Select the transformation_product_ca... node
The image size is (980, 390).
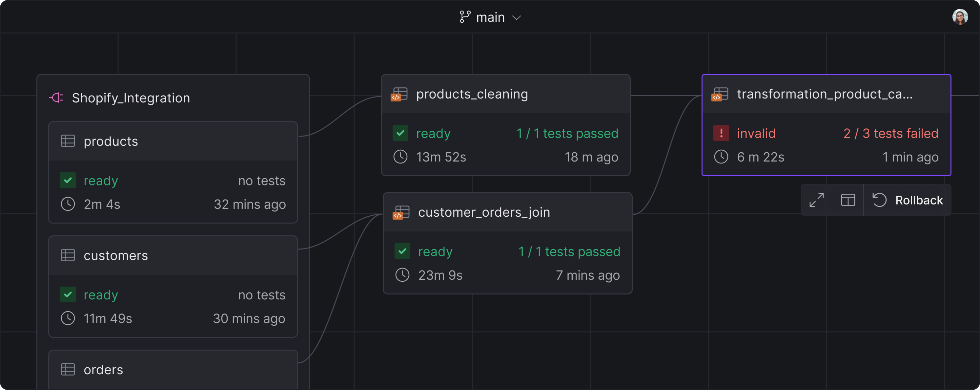(x=826, y=94)
